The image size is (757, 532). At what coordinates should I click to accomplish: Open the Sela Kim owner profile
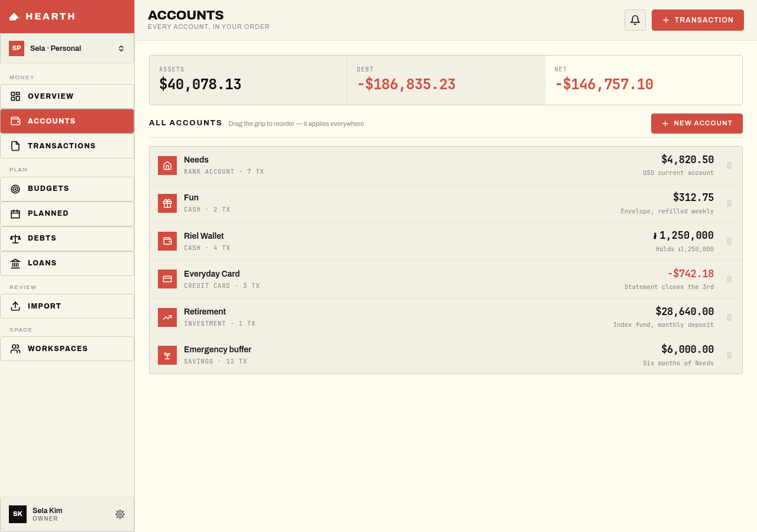click(67, 514)
